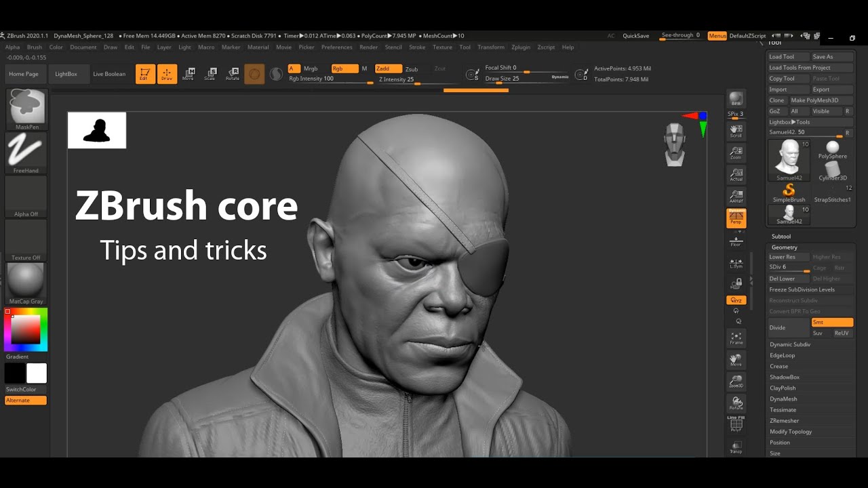Click the Rotate view icon in right shelf
The image size is (868, 488).
(736, 403)
